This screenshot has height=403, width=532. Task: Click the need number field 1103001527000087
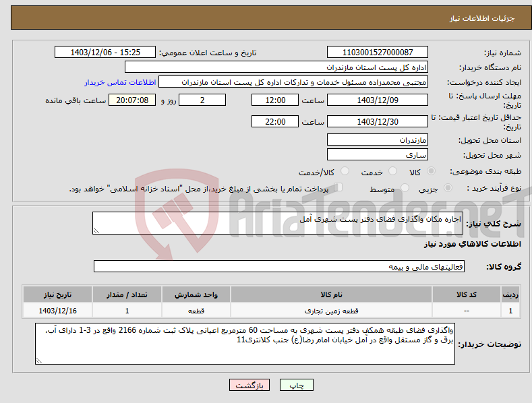378,53
